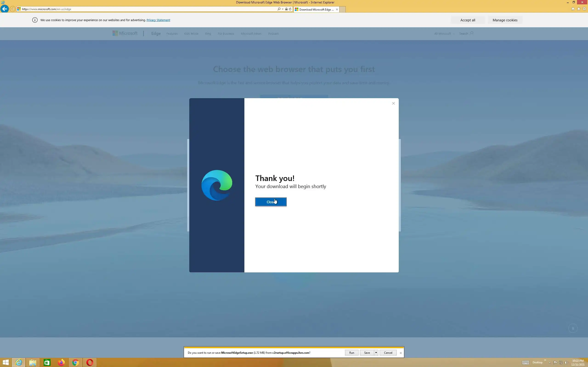The image size is (588, 367).
Task: Open the IE home icon
Action: click(x=573, y=9)
